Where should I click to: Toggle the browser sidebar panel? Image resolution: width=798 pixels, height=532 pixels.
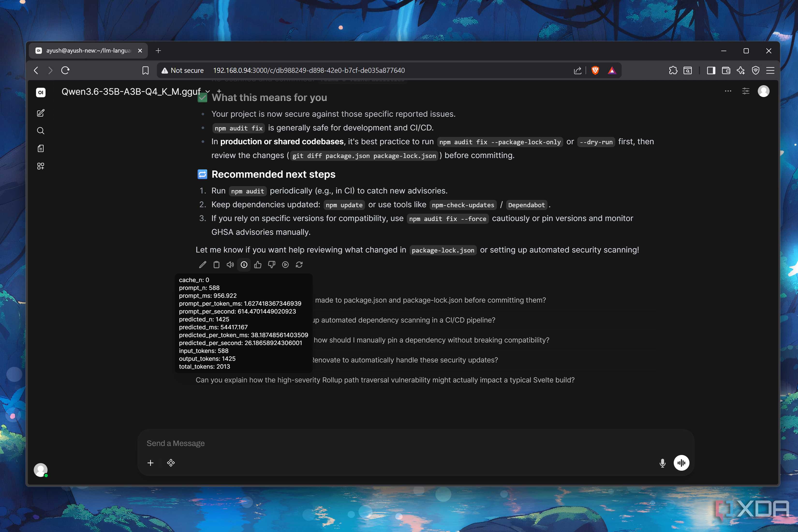711,70
